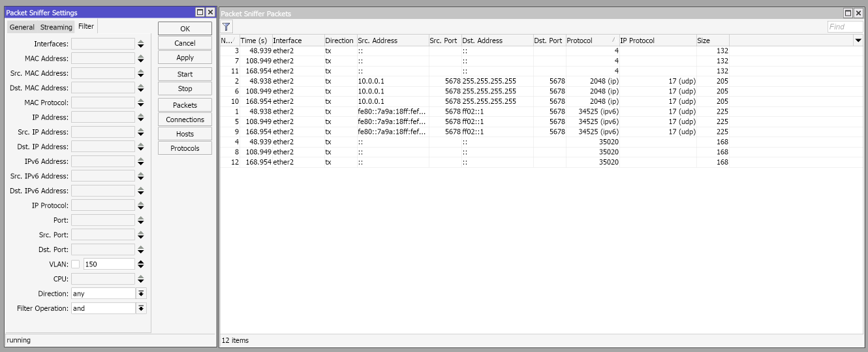
Task: Click protocol 35020 in packet 4 row
Action: point(609,142)
